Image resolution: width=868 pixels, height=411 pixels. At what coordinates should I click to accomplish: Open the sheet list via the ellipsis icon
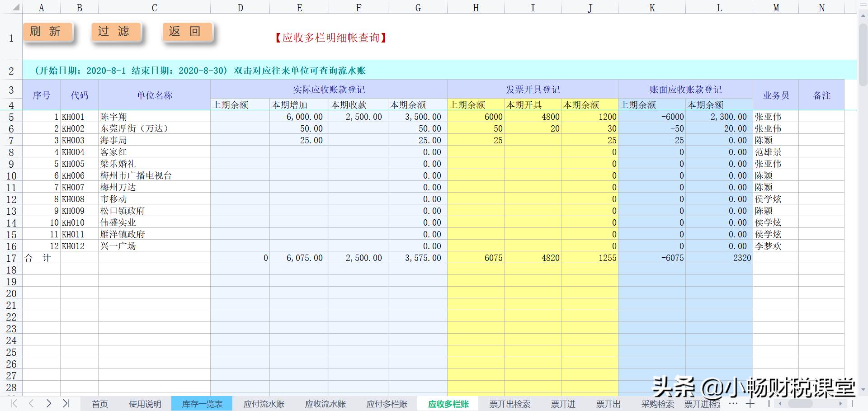click(733, 404)
